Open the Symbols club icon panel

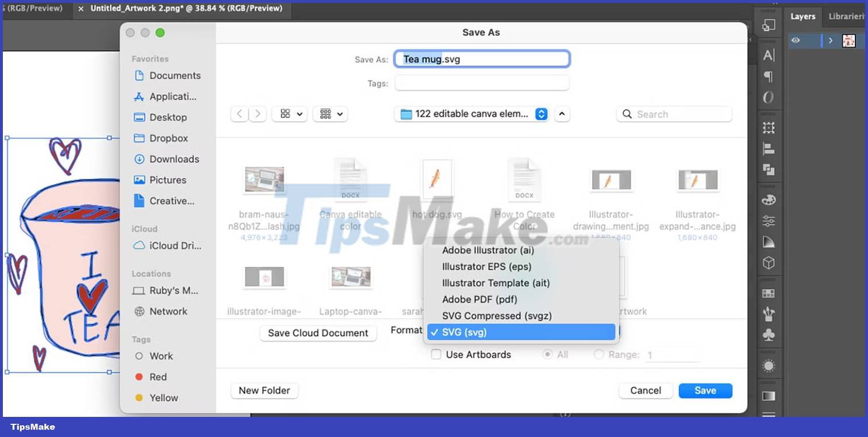click(769, 335)
